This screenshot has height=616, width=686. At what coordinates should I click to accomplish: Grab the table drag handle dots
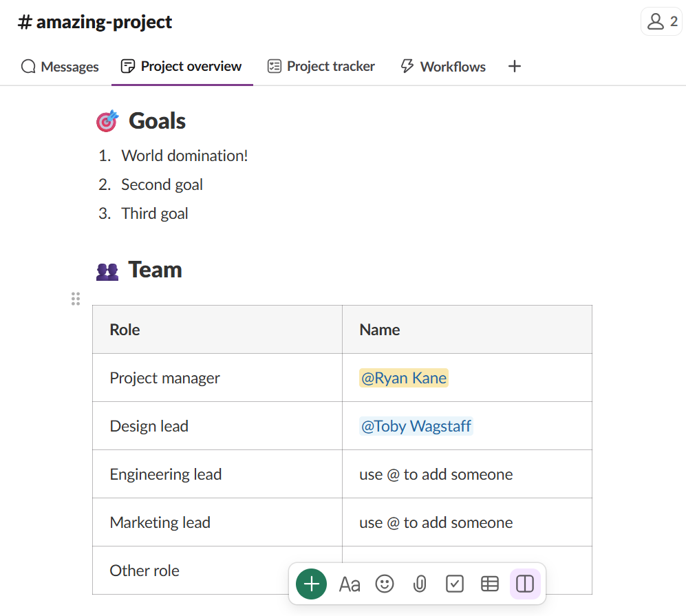click(x=76, y=299)
